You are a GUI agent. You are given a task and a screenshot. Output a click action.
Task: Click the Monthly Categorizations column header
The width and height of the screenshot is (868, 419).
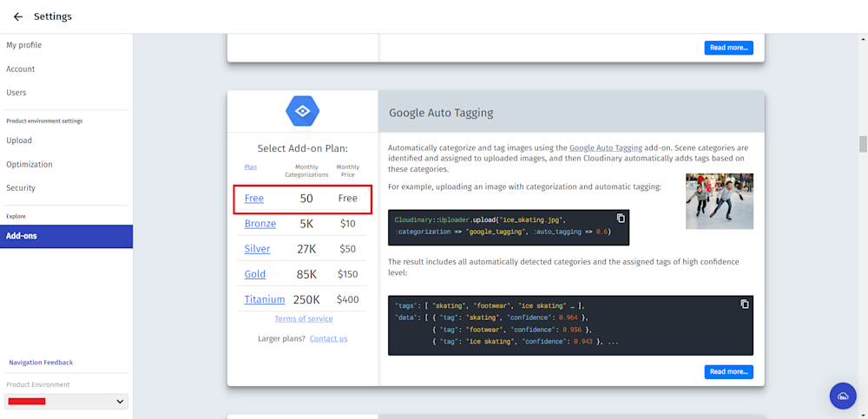point(306,171)
